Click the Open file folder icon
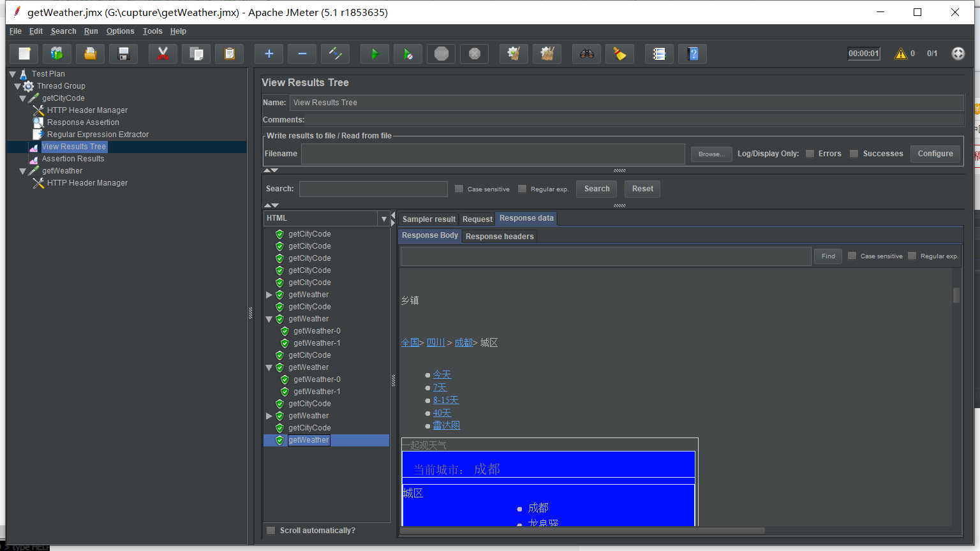 point(91,54)
